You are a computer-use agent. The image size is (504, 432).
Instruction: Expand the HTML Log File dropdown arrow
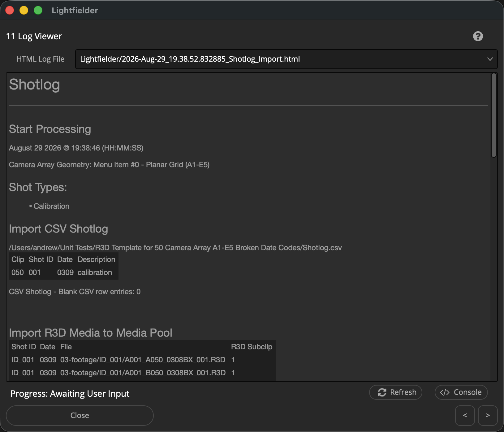pyautogui.click(x=490, y=59)
